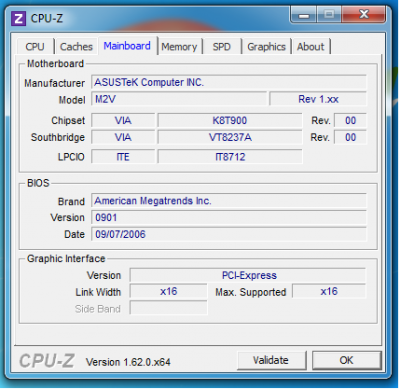Click the Graphic Interface group label

coord(66,259)
